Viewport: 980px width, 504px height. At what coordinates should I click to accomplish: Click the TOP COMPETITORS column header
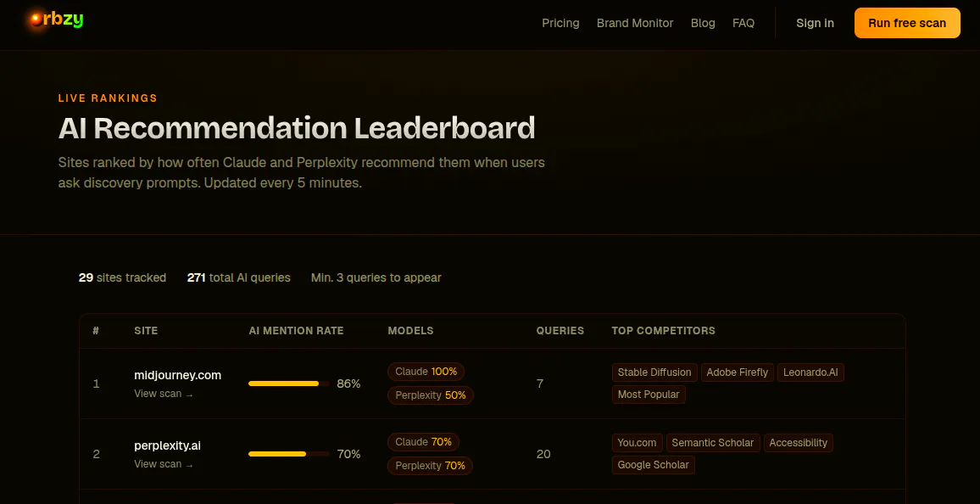click(x=664, y=331)
